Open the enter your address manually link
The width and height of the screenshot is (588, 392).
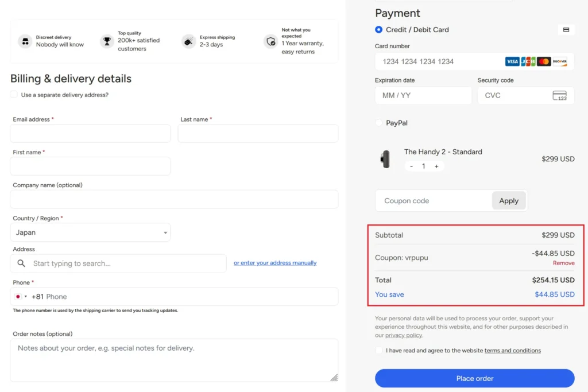tap(275, 263)
